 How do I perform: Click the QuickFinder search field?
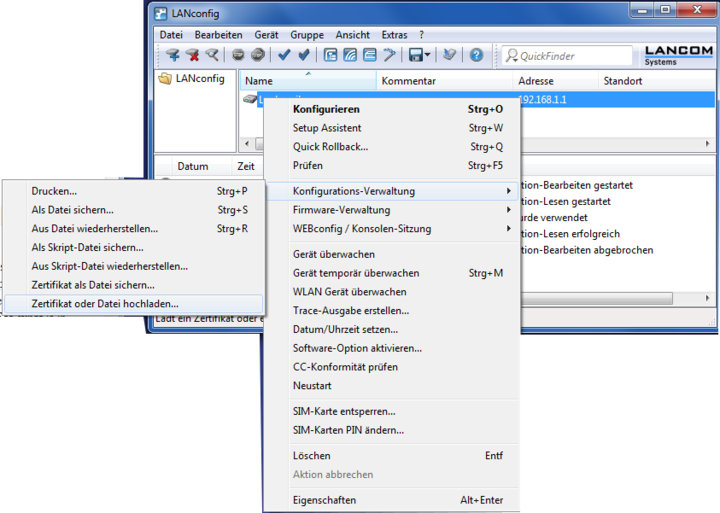567,56
